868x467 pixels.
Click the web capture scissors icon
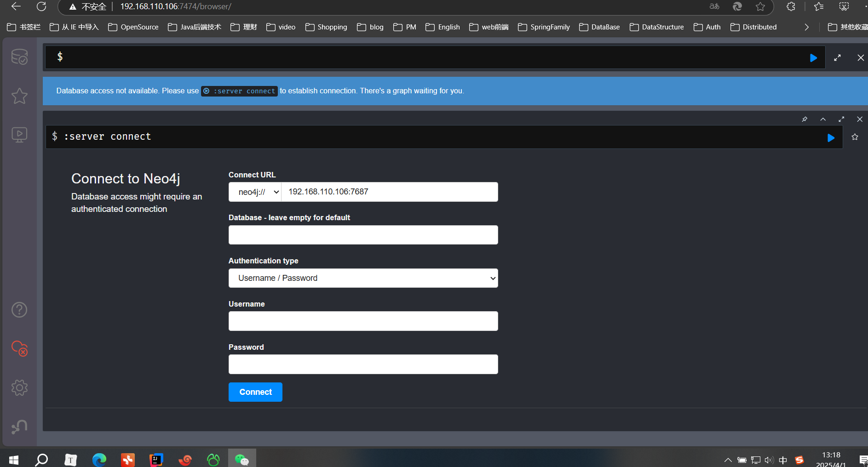pos(844,6)
